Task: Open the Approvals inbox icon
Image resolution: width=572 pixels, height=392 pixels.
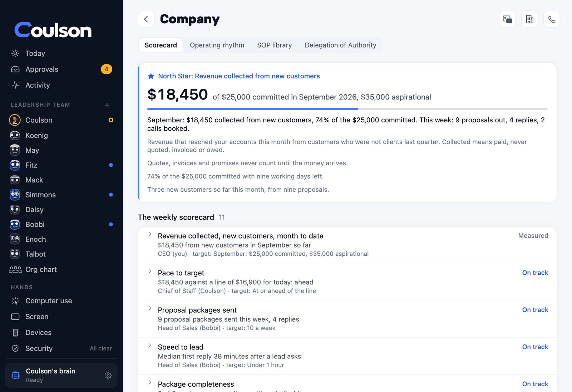Action: (15, 69)
